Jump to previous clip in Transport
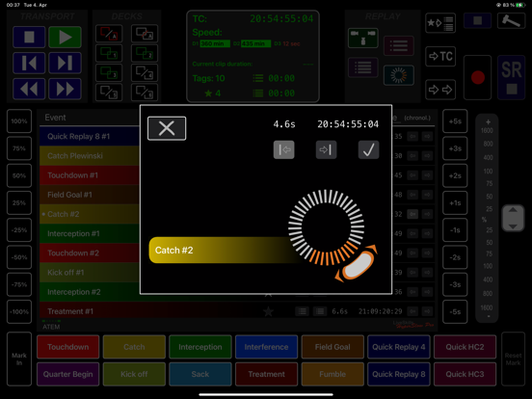The width and height of the screenshot is (532, 399). (29, 63)
